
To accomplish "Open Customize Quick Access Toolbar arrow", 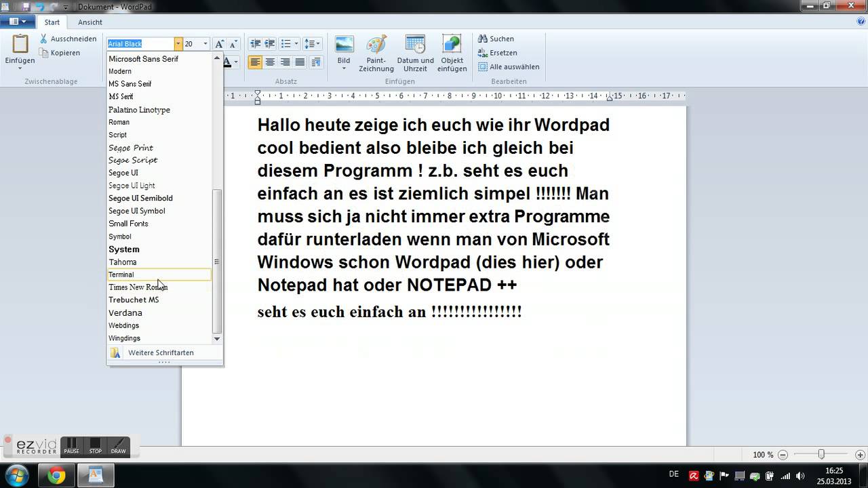I will coord(66,7).
